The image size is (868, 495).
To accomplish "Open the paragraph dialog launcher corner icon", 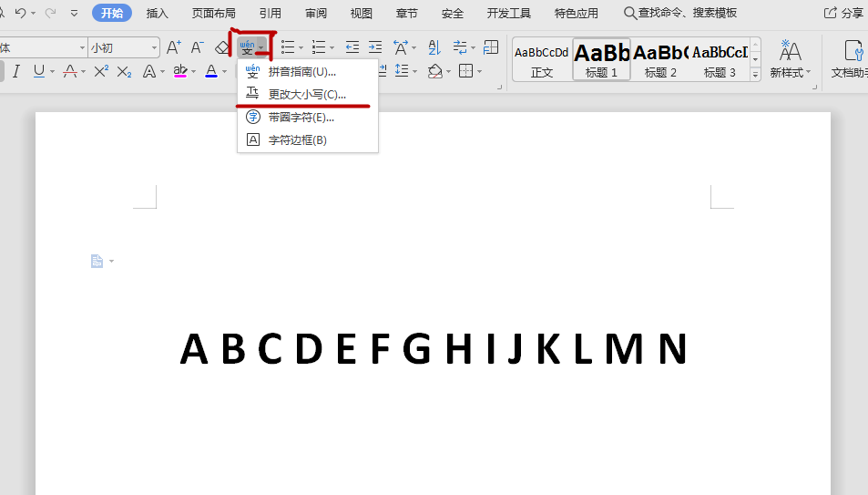I will point(499,87).
